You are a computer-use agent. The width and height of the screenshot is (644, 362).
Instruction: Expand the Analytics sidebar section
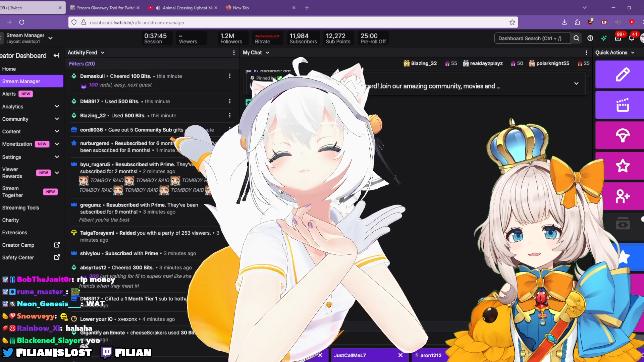pos(57,107)
